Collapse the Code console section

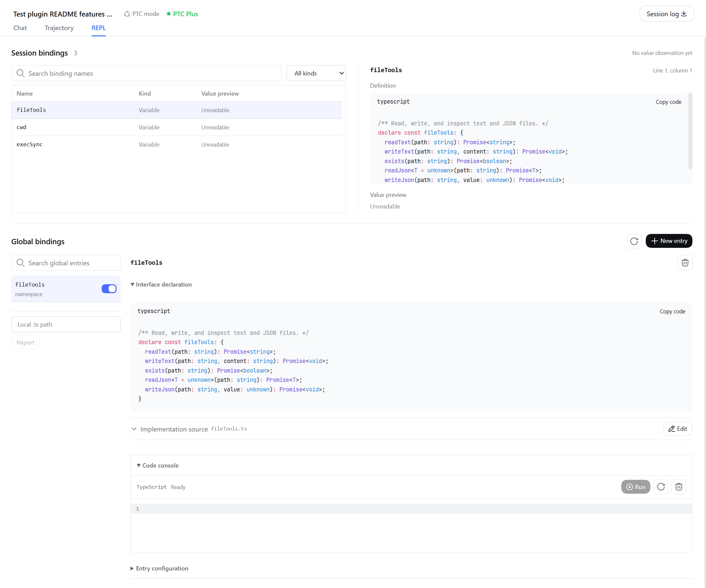(x=158, y=465)
